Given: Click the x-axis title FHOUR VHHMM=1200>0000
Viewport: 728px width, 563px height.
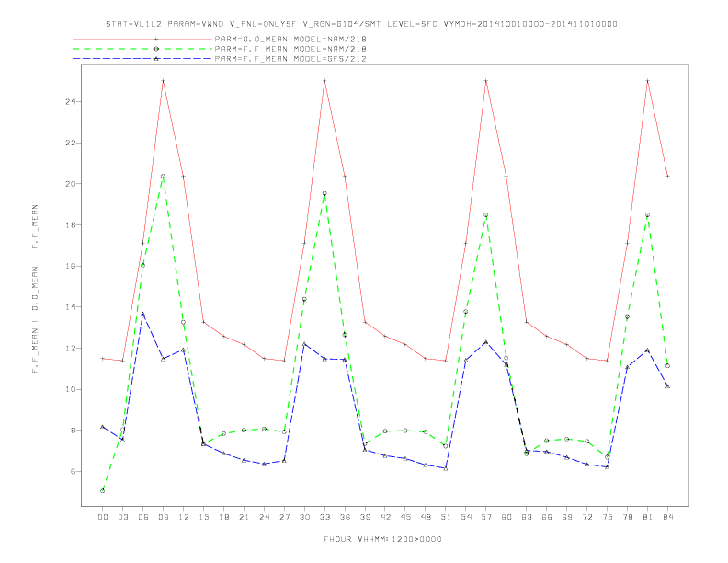Looking at the screenshot, I should (x=382, y=539).
